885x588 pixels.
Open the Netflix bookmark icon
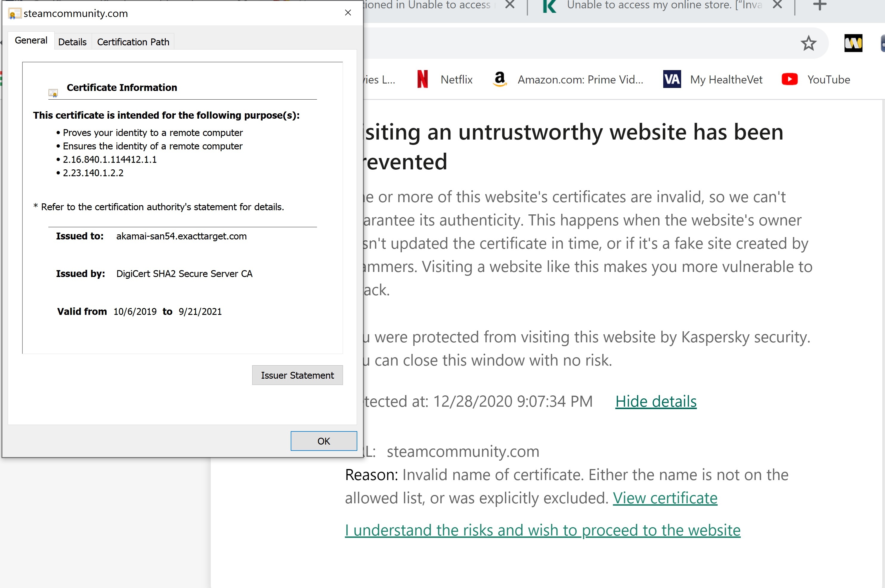coord(423,80)
